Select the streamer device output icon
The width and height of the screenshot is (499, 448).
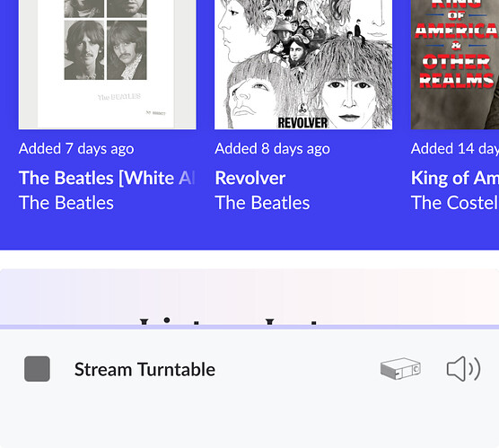400,369
